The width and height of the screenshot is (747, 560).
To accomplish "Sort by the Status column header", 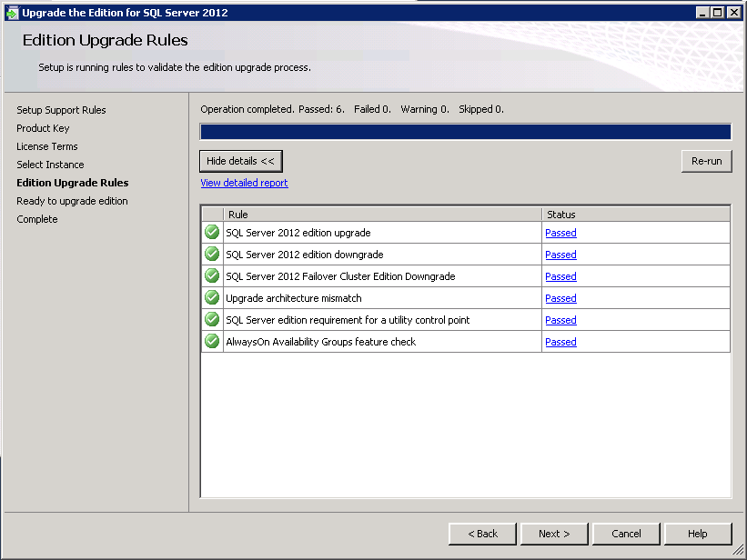I will pos(636,215).
